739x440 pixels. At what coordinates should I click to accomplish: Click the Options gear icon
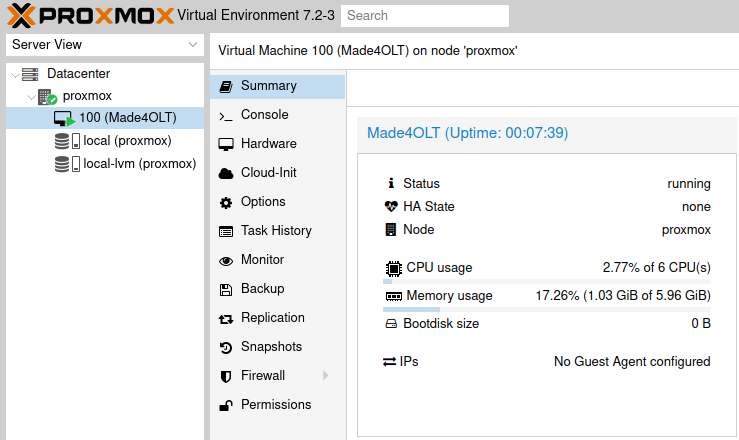(225, 202)
